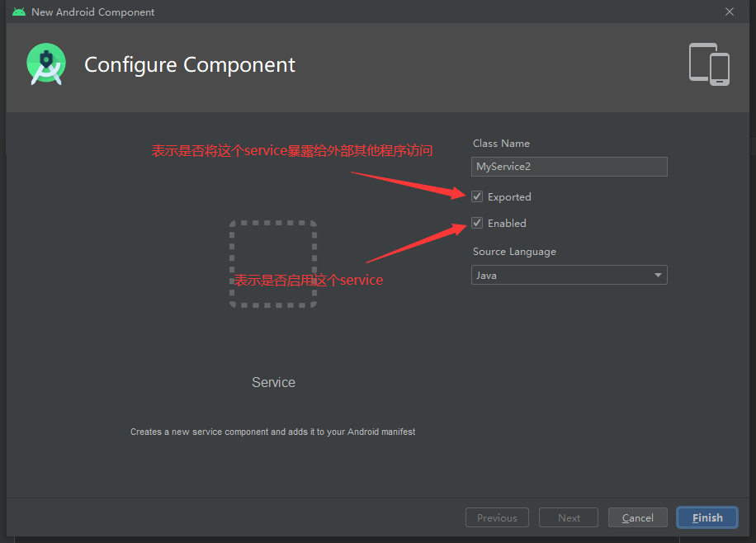Click the Enabled label text
The height and width of the screenshot is (543, 756).
pos(507,224)
